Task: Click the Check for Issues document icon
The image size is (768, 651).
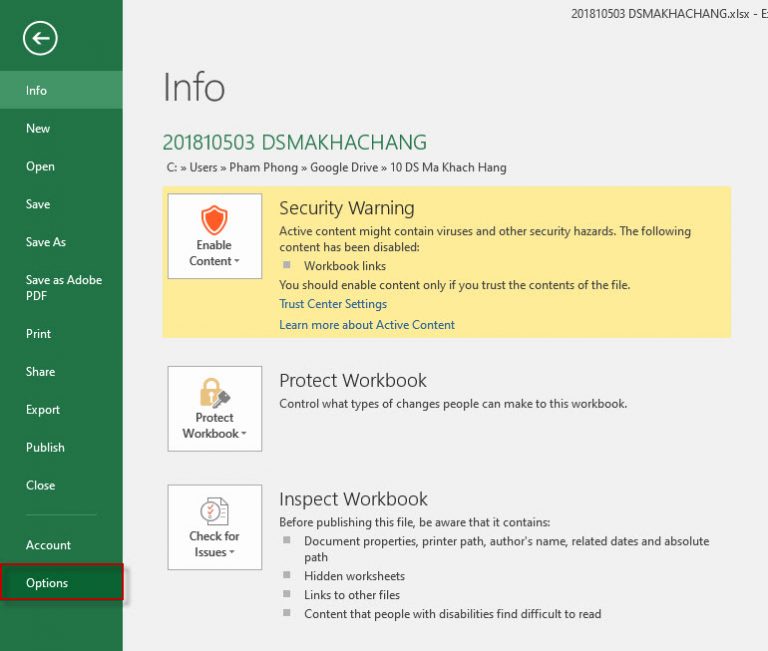Action: [x=214, y=511]
